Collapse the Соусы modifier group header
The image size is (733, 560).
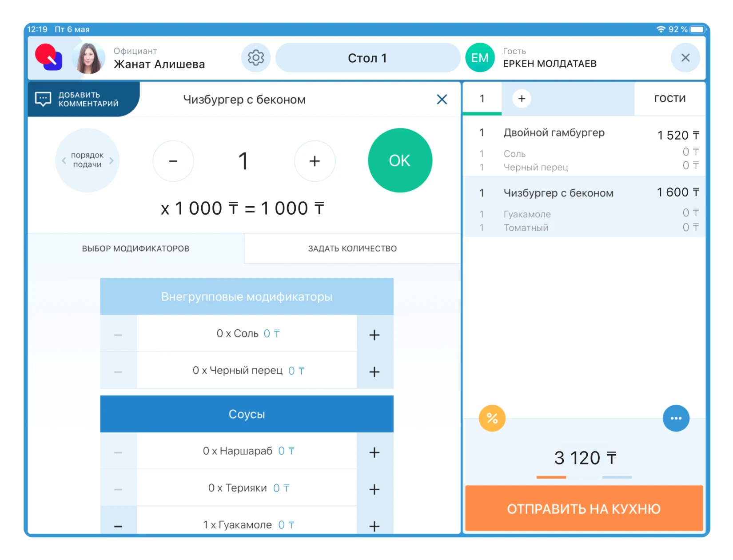247,414
